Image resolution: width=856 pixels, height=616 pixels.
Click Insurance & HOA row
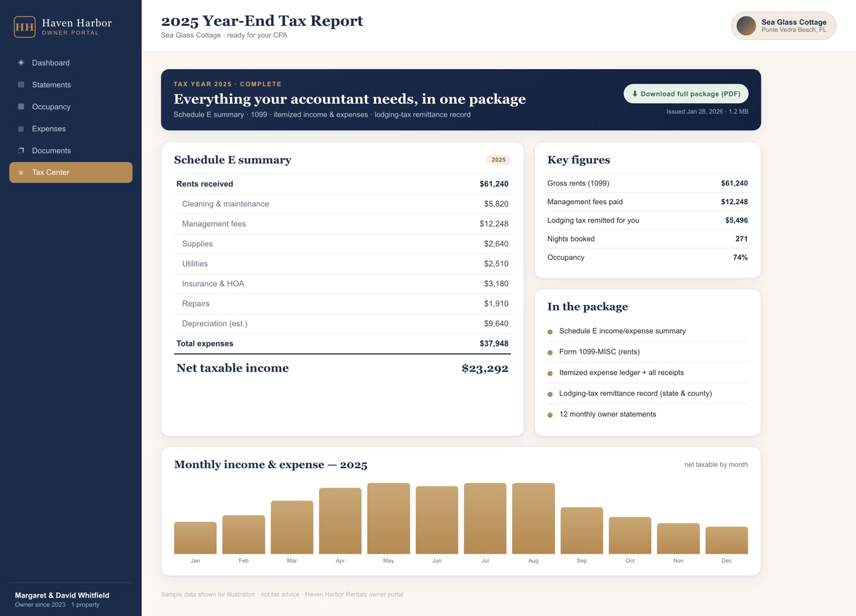[x=342, y=284]
